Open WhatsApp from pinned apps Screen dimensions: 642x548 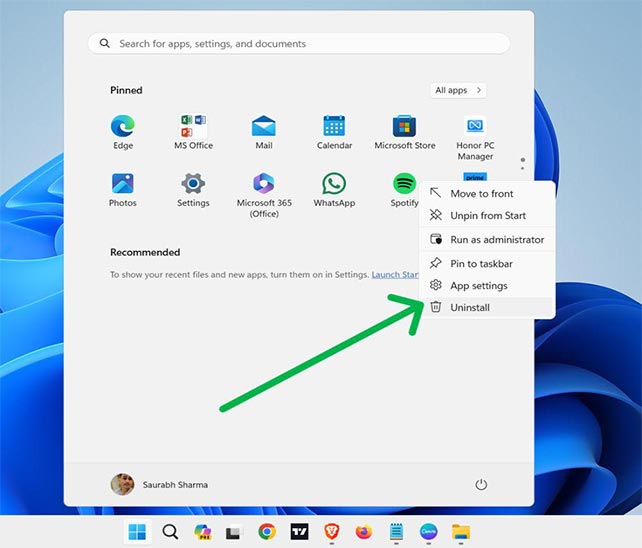pos(334,190)
